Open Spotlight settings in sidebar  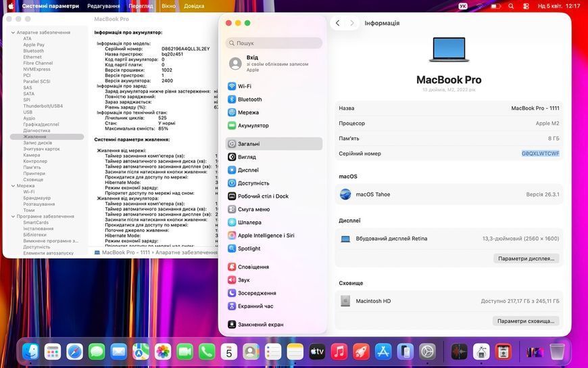(x=274, y=248)
